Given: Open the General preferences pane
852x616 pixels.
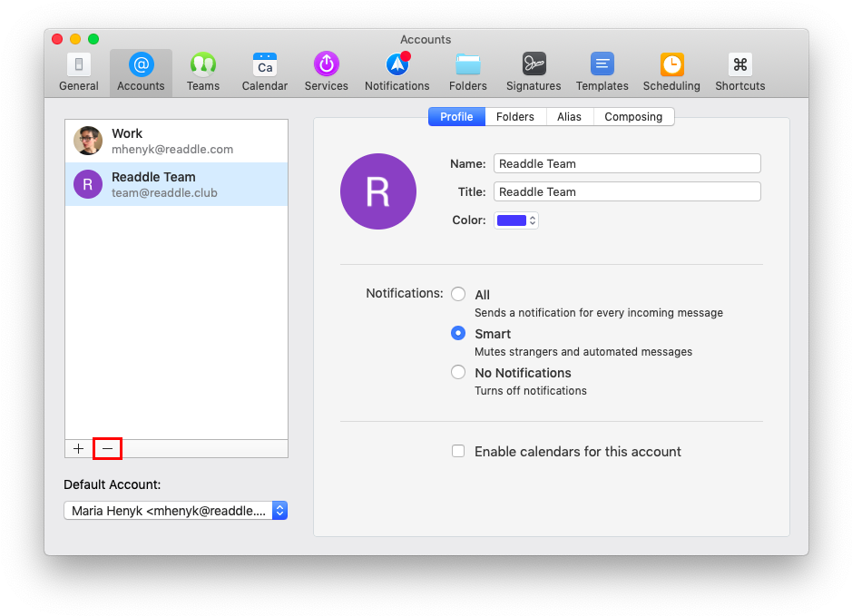Looking at the screenshot, I should pyautogui.click(x=79, y=73).
